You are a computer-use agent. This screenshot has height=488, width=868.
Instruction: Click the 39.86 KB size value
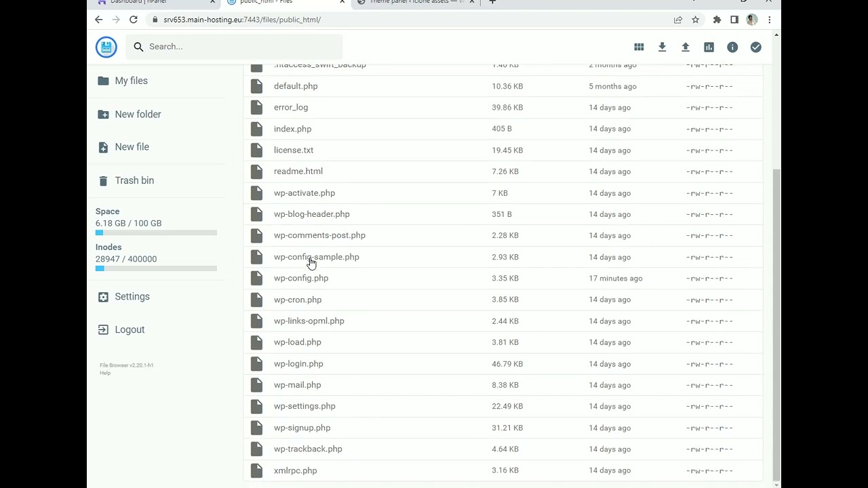pyautogui.click(x=507, y=107)
